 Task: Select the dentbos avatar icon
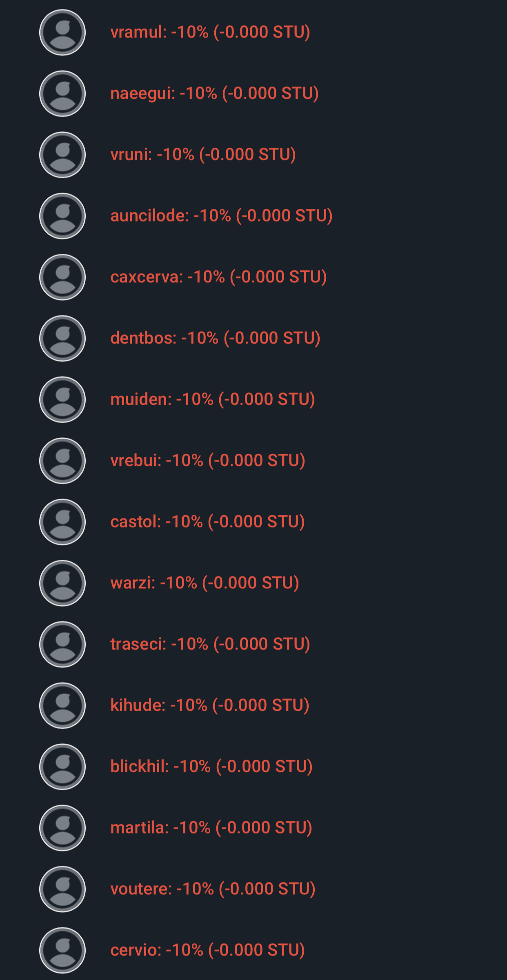click(x=62, y=338)
